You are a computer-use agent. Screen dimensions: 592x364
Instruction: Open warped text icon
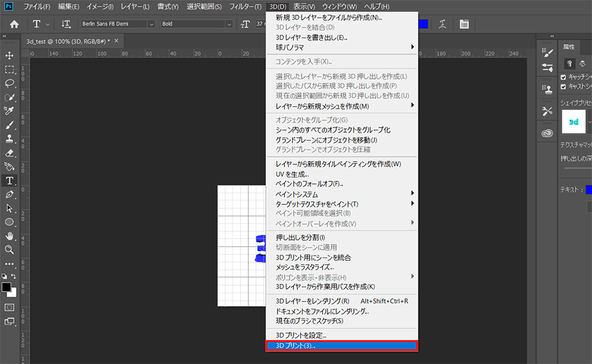coord(443,24)
